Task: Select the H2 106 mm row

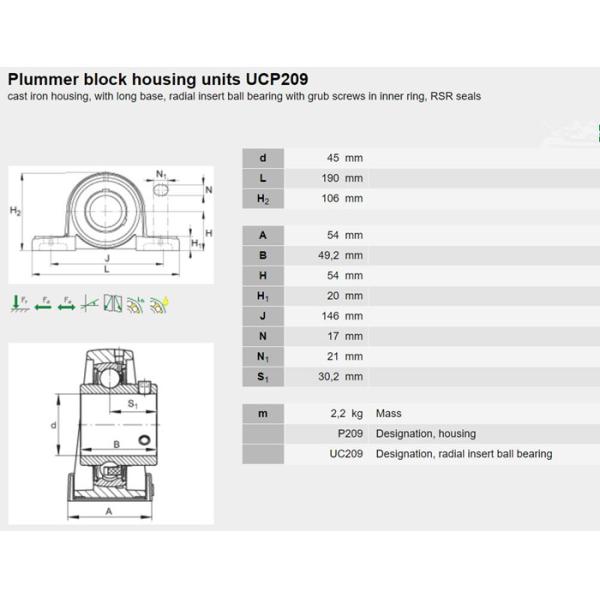Action: [x=418, y=198]
